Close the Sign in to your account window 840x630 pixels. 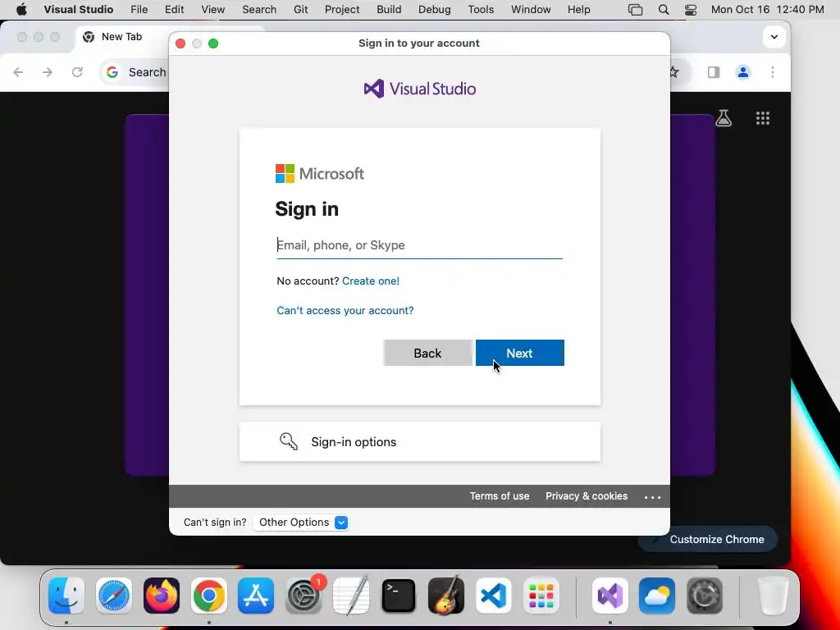pyautogui.click(x=180, y=43)
